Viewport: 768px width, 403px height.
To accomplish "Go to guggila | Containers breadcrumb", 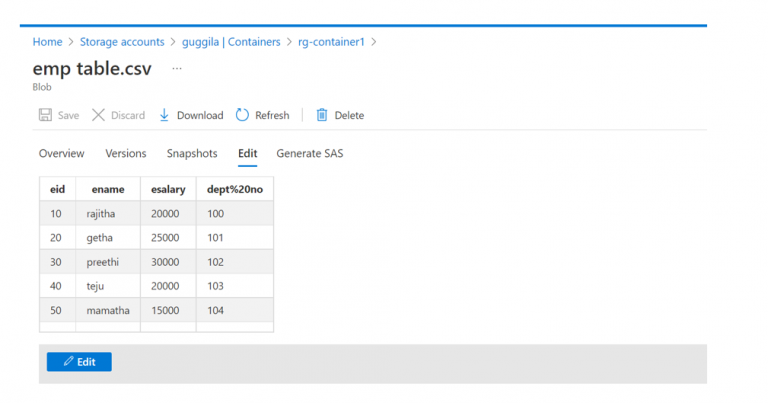I will coord(232,42).
